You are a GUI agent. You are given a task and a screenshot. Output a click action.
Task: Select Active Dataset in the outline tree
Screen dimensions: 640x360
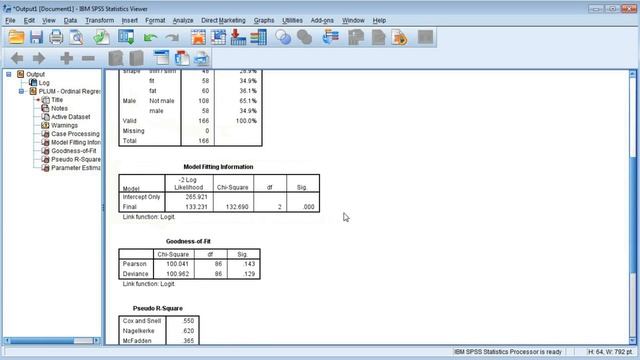point(71,117)
